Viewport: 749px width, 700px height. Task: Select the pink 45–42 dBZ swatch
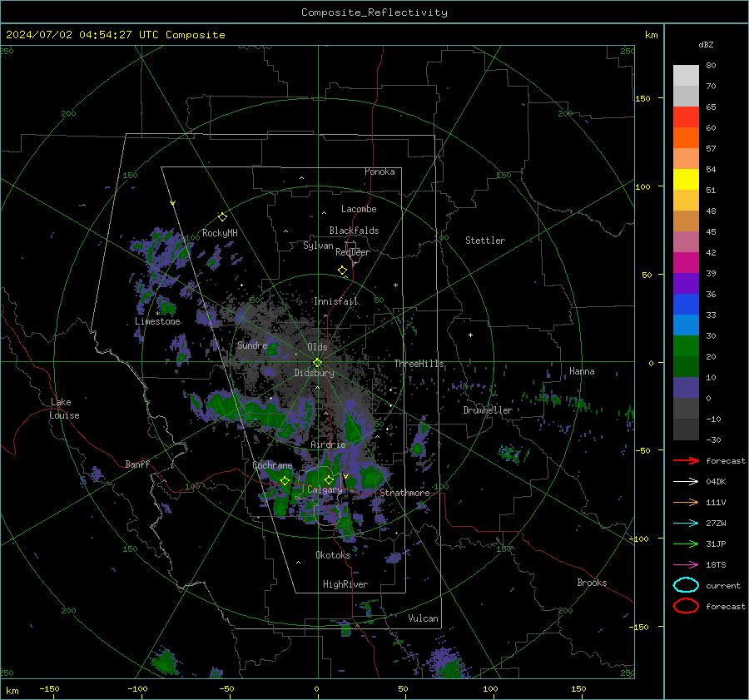686,241
